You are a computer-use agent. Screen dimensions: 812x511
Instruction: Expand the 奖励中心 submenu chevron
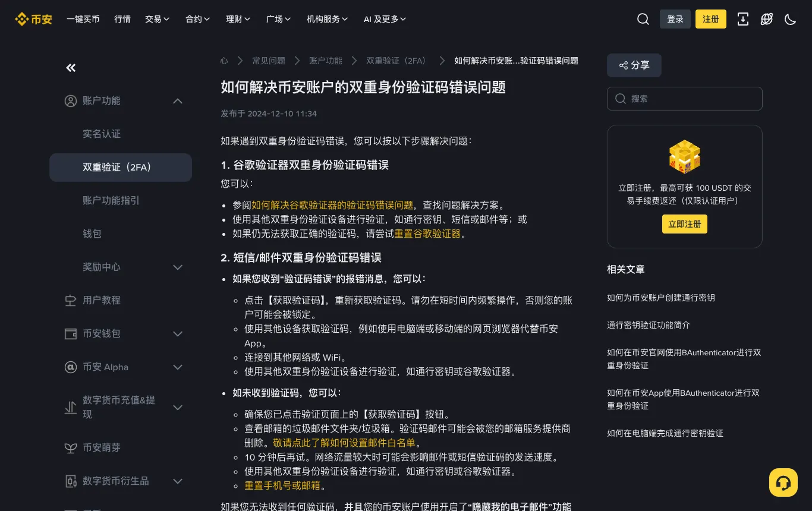pyautogui.click(x=178, y=267)
